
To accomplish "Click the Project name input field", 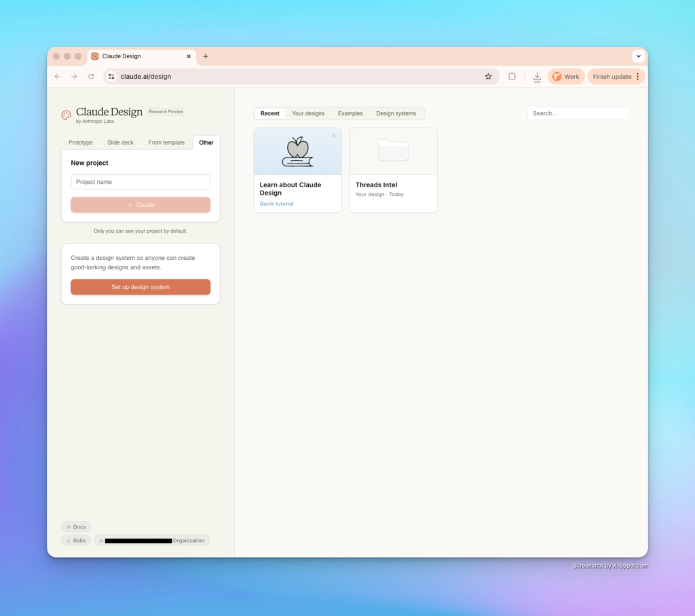I will pos(140,182).
